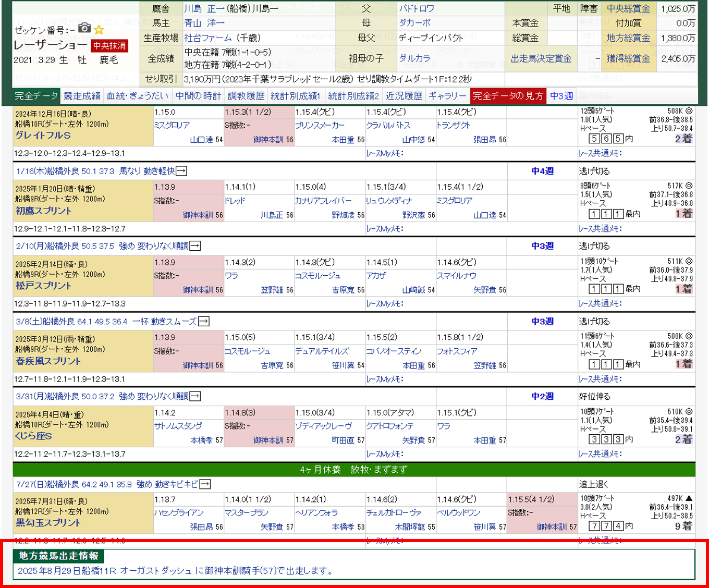Open horse カナリアフレイバー link

(323, 201)
